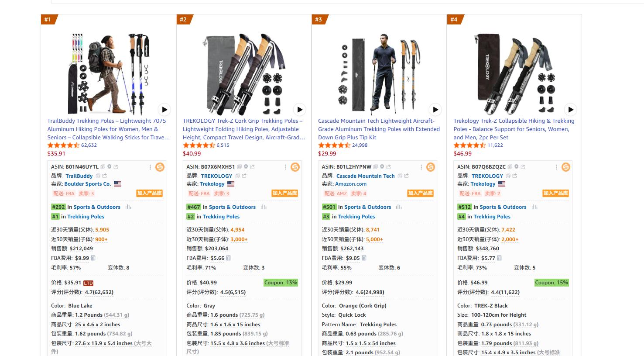This screenshot has height=356, width=644.
Task: Copy ASIN B01N46UYTL using copy icon
Action: pos(103,167)
